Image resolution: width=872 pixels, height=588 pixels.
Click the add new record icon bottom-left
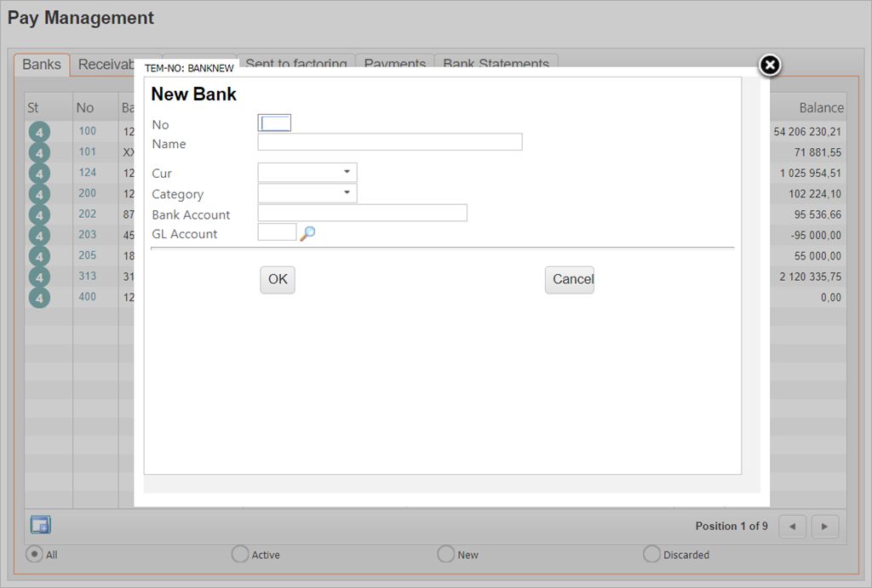tap(40, 525)
